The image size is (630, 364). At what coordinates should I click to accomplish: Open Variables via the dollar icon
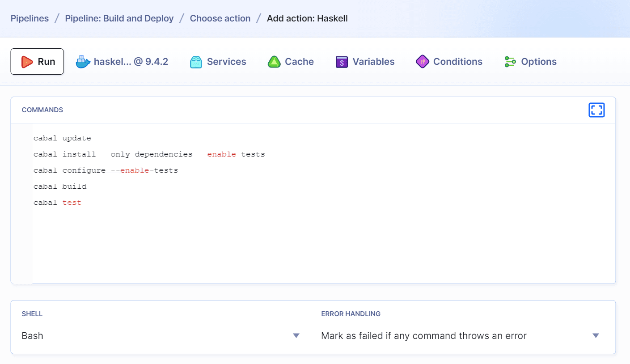341,62
